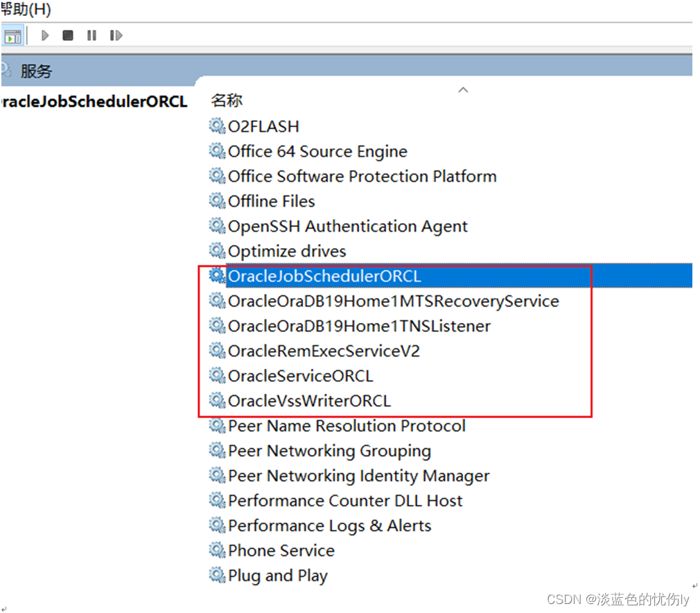Click gear icon beside Peer Networking Identity Manager
This screenshot has width=700, height=613.
click(x=218, y=476)
